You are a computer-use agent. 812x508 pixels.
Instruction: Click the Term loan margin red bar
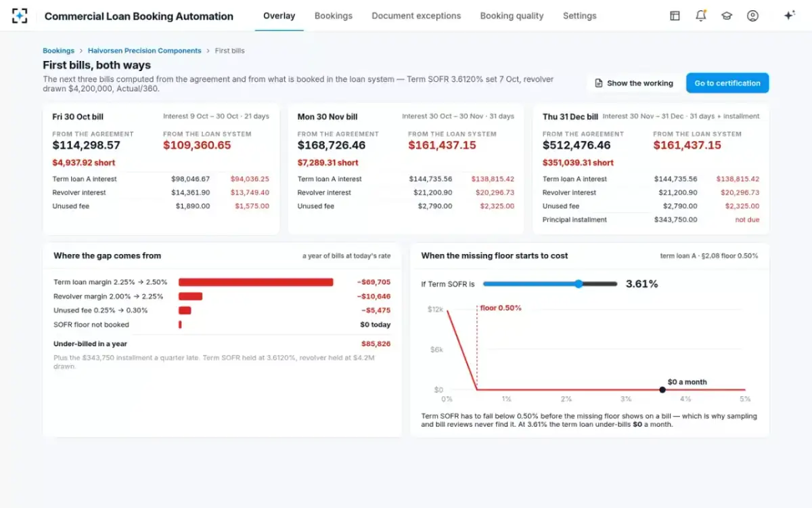[x=256, y=282]
